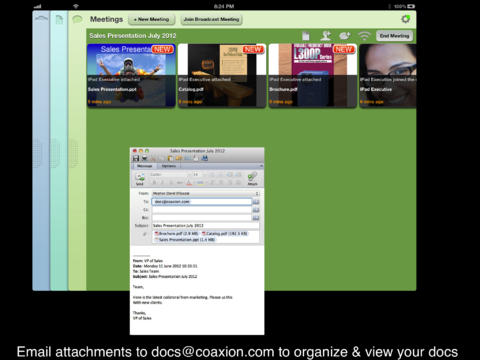
Task: Click the Subject field in email
Action: coord(206,226)
